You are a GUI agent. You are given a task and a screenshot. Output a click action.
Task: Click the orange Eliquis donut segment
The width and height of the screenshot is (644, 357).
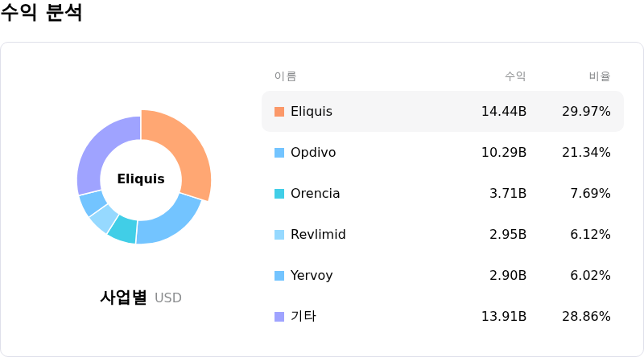click(191, 152)
